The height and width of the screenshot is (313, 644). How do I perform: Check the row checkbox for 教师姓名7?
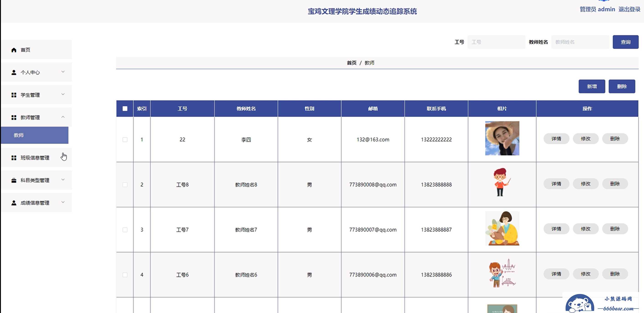tap(125, 230)
